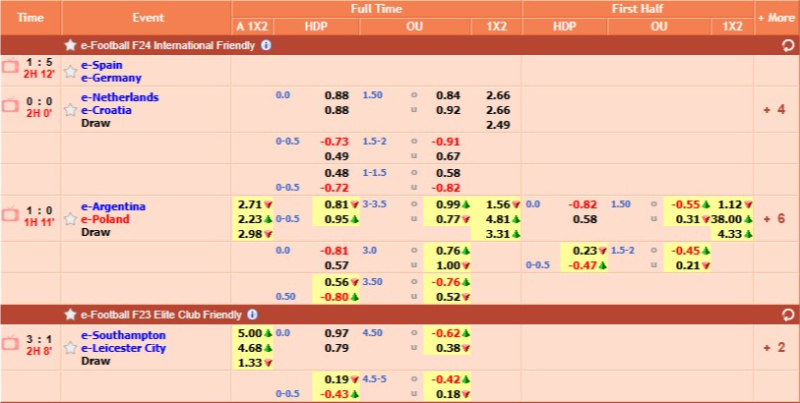Watch e-Argentina vs e-Poland live stream
The image size is (800, 403).
(x=11, y=213)
